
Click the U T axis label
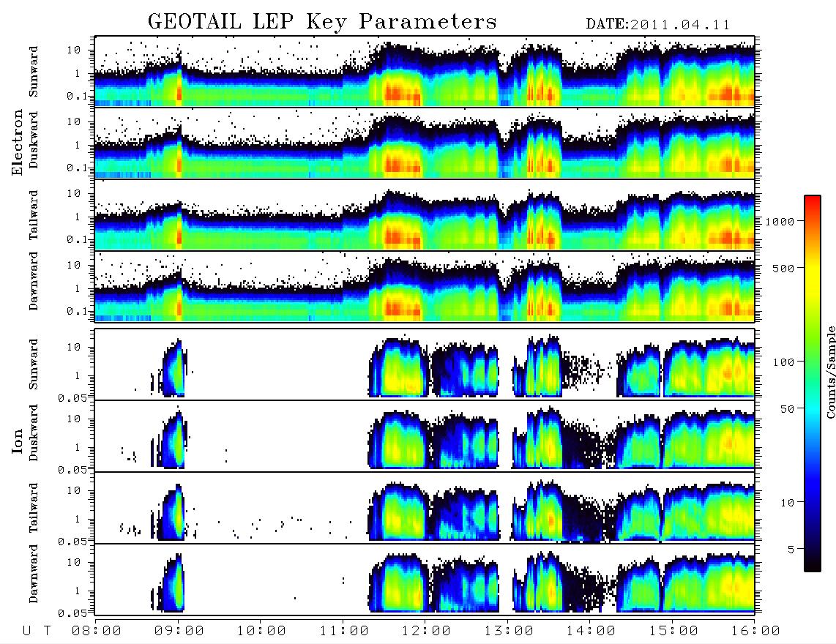click(x=37, y=632)
